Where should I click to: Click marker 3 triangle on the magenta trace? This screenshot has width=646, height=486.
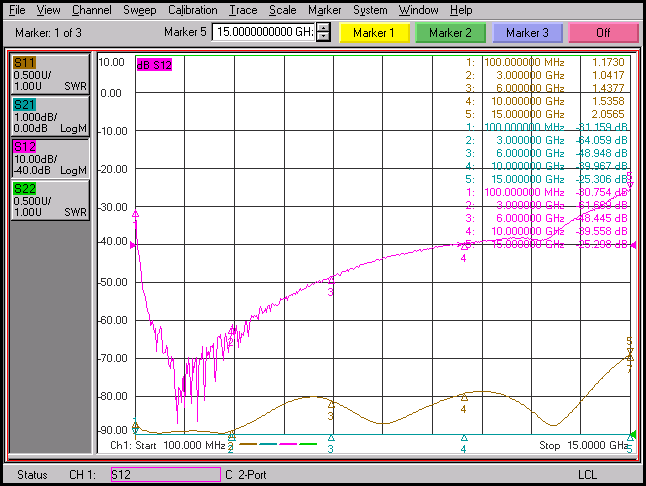click(x=331, y=281)
